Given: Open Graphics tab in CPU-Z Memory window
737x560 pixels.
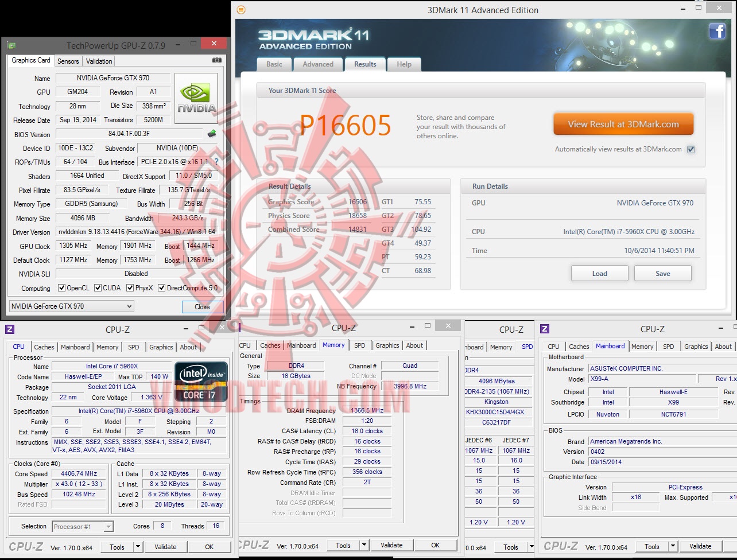Looking at the screenshot, I should [387, 345].
